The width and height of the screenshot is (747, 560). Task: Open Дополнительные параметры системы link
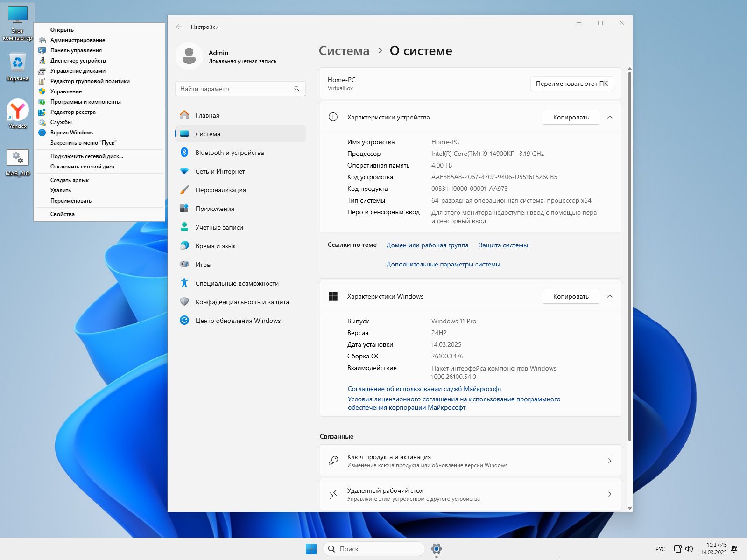point(443,264)
